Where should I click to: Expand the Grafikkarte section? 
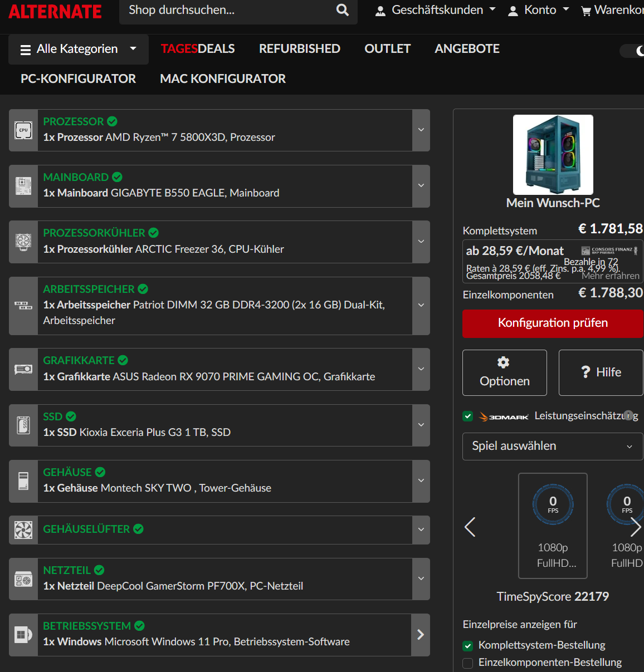pyautogui.click(x=421, y=369)
